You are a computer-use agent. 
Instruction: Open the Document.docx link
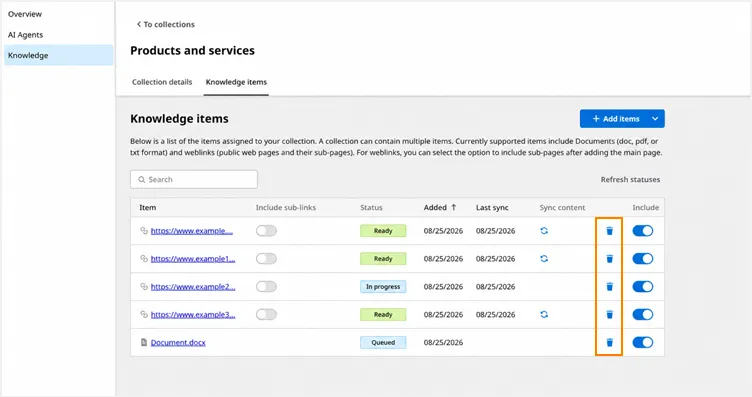178,342
